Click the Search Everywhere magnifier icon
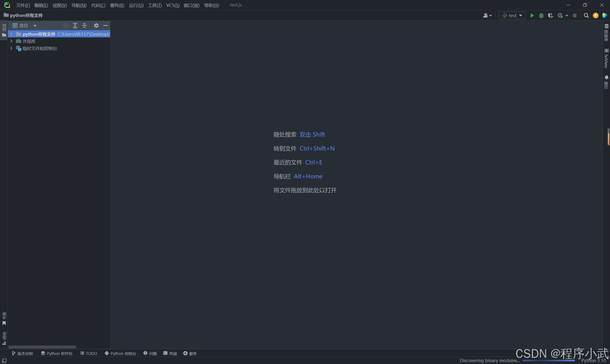The image size is (610, 364). coord(586,15)
